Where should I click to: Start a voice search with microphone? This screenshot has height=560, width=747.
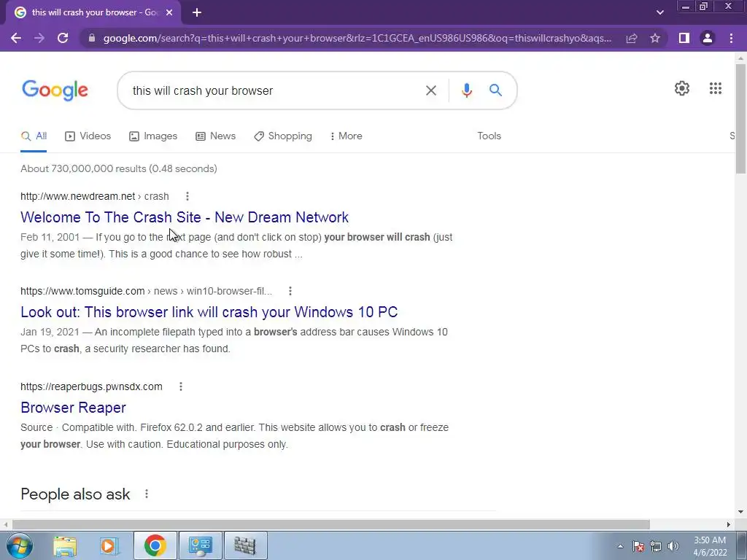[x=467, y=90]
